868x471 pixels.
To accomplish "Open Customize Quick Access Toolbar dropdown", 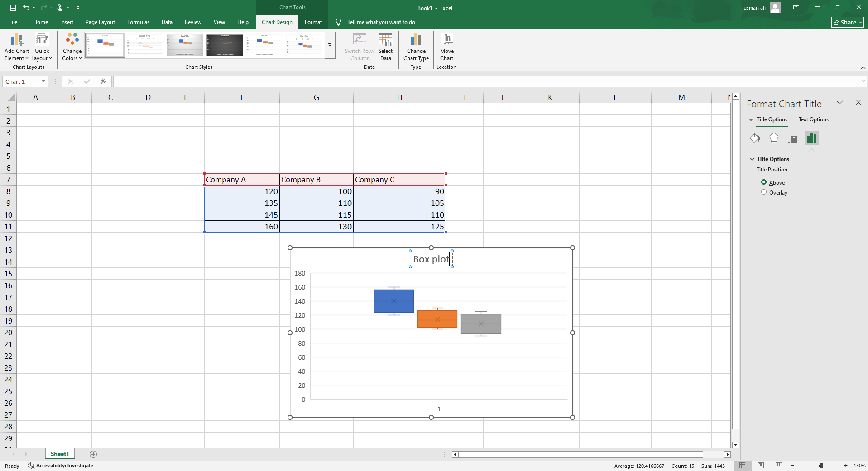I will (x=78, y=8).
